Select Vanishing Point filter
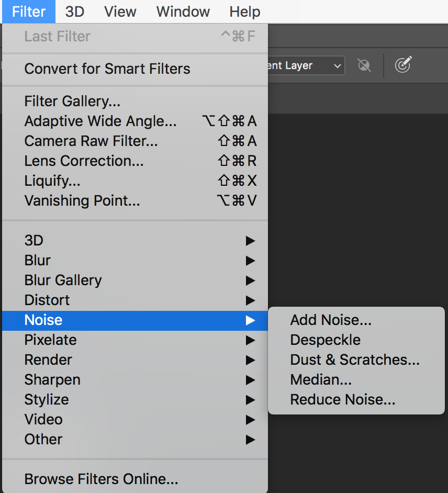Screen dimensions: 448x493 135,200
